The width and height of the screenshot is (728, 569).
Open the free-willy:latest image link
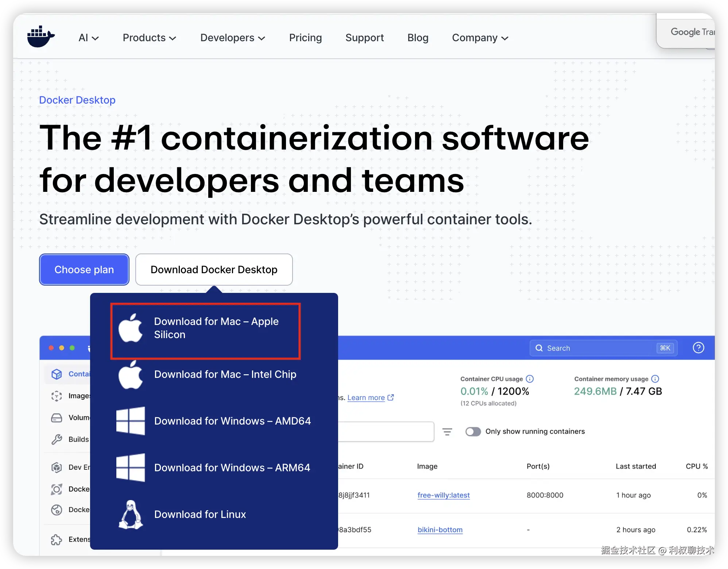pos(443,495)
